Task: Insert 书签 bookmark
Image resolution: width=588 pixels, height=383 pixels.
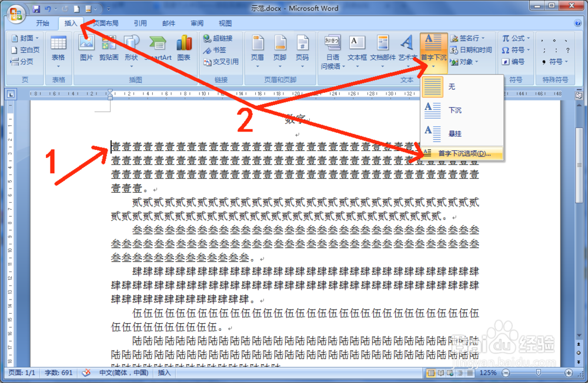Action: tap(215, 50)
